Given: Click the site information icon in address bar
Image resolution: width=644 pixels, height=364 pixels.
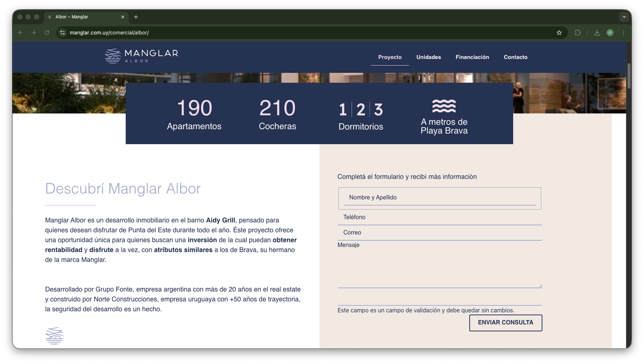Looking at the screenshot, I should pyautogui.click(x=62, y=33).
